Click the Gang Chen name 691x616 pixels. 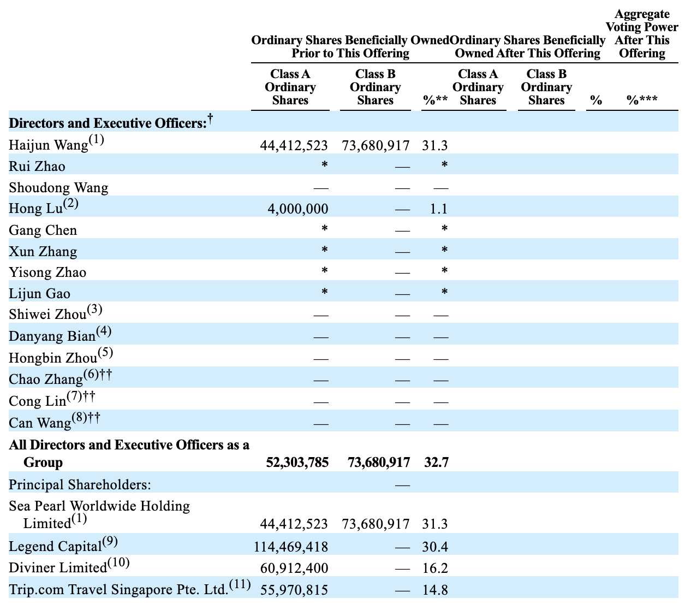click(x=43, y=230)
